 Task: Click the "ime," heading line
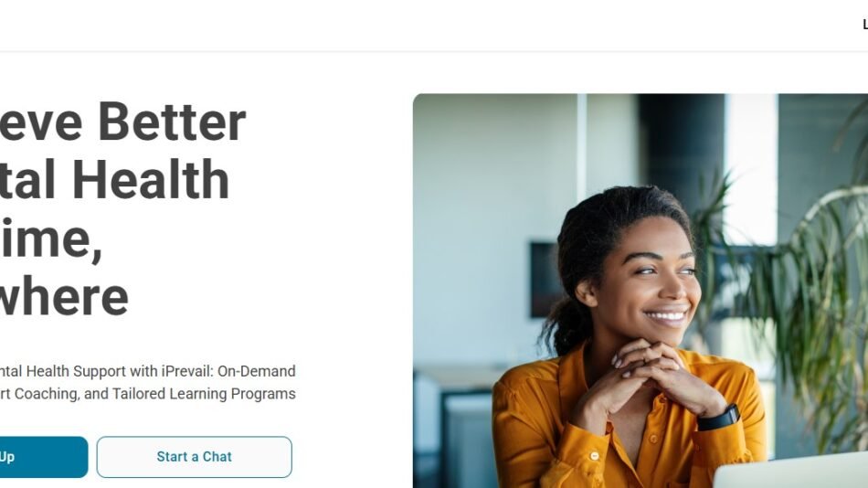pyautogui.click(x=51, y=239)
